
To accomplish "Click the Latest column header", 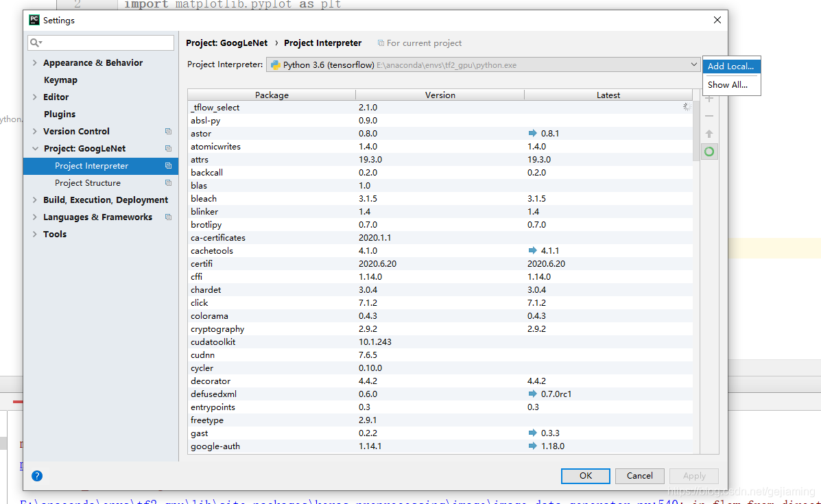I will click(608, 95).
